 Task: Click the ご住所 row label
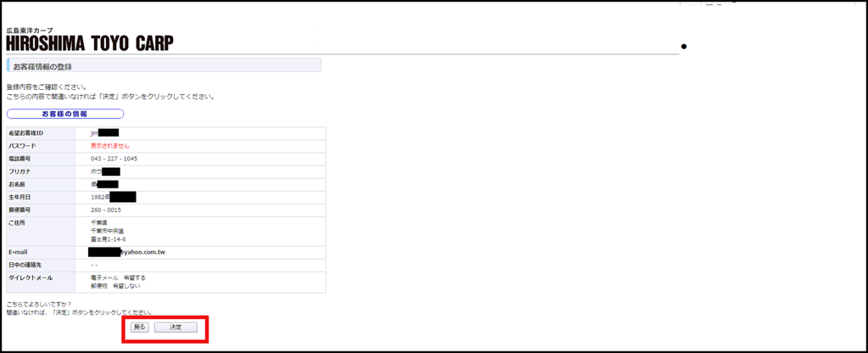coord(18,222)
